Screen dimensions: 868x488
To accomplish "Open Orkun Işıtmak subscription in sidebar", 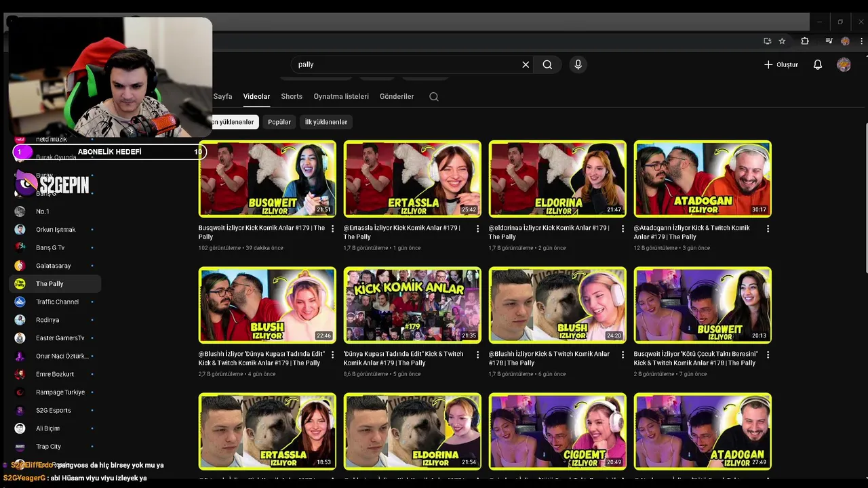I will 56,230.
